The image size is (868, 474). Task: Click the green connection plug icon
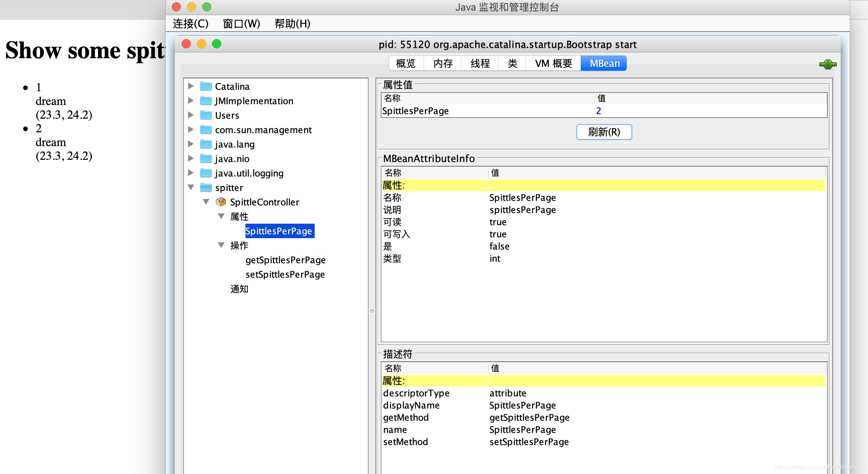point(827,64)
